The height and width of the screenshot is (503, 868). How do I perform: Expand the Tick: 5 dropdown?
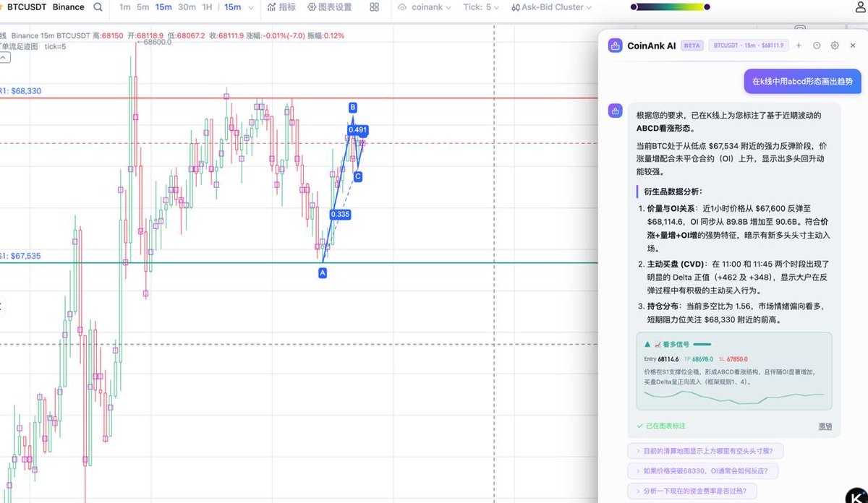coord(482,7)
